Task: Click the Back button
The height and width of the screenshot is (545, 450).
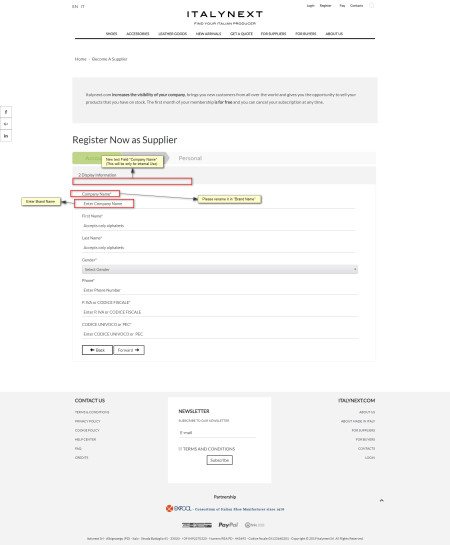Action: pyautogui.click(x=97, y=350)
